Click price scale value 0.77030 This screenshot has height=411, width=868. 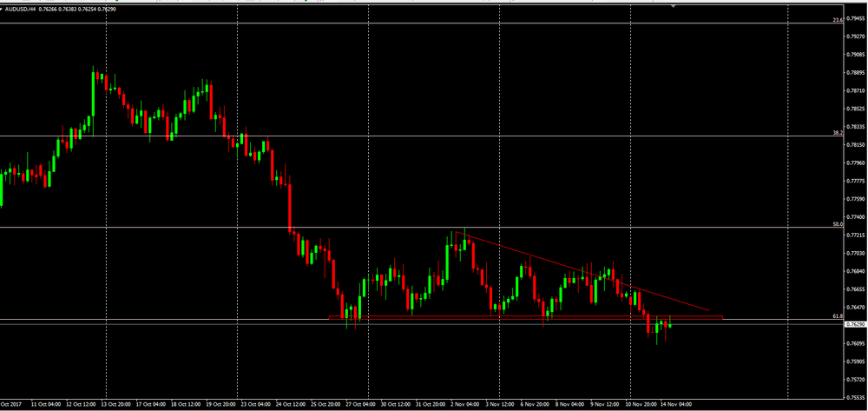[x=856, y=253]
